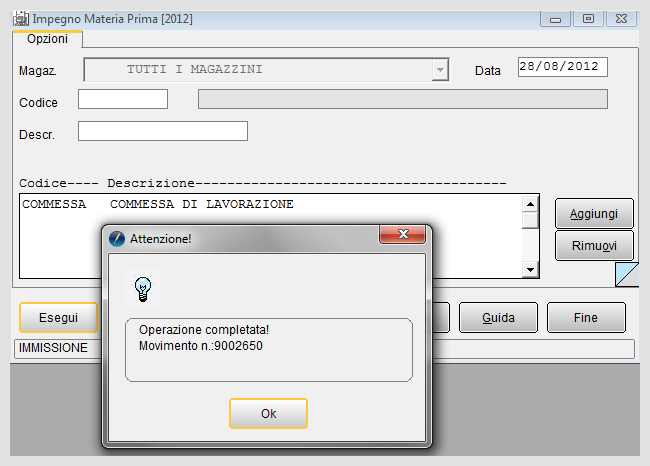This screenshot has width=650, height=466.
Task: Click the Descr. input field
Action: (163, 131)
